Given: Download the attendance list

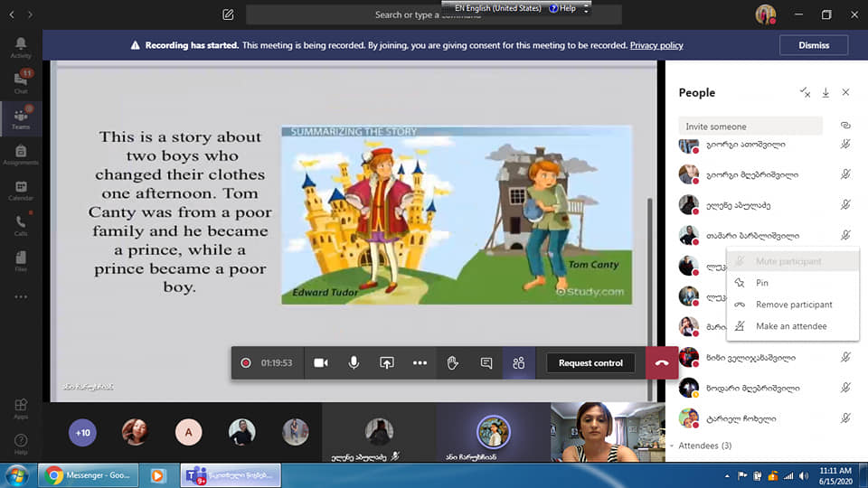Looking at the screenshot, I should [x=826, y=92].
